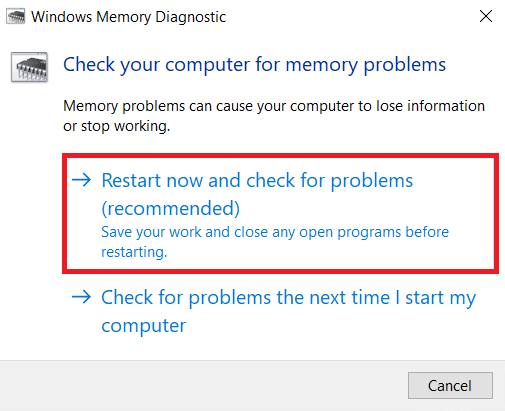Select Check for problems the next time I start
This screenshot has height=411, width=505.
tap(289, 311)
